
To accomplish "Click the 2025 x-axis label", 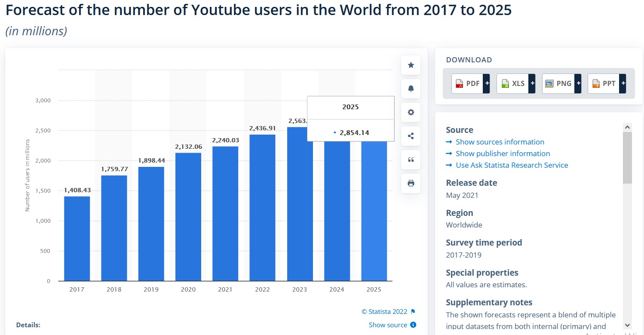I will tap(374, 289).
